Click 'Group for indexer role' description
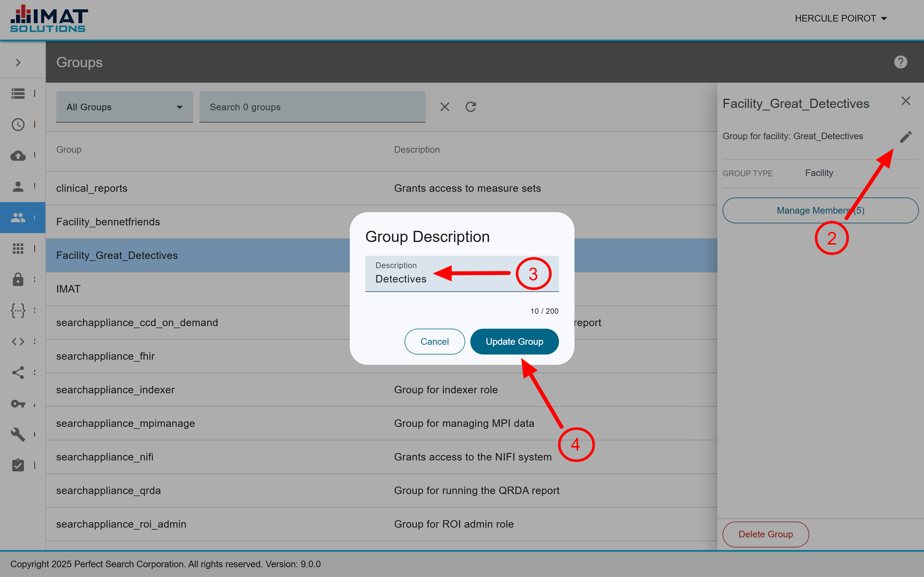The image size is (924, 577). point(446,390)
